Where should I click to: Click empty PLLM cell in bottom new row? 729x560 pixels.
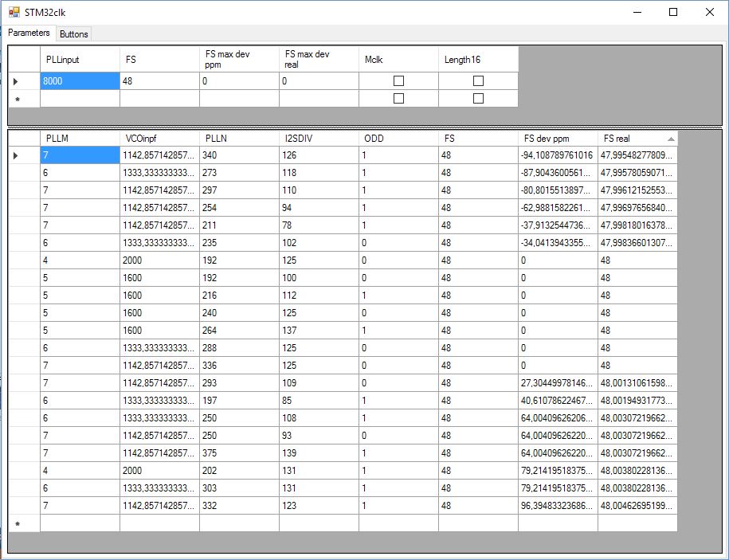80,523
